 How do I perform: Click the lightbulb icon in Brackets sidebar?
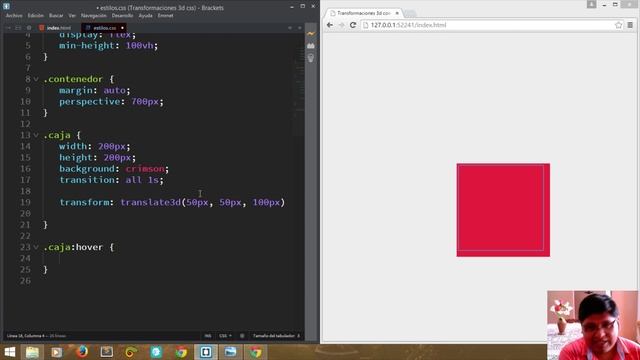point(311,58)
